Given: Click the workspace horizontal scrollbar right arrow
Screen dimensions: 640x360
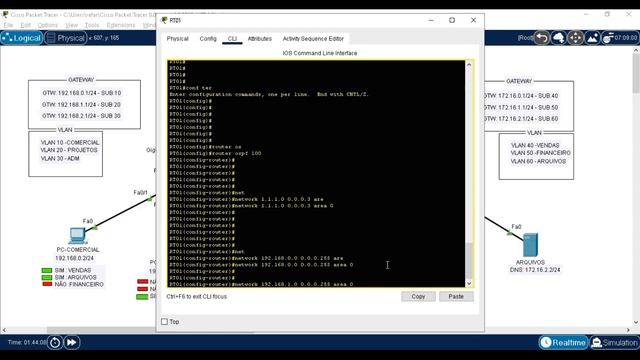Looking at the screenshot, I should point(629,330).
